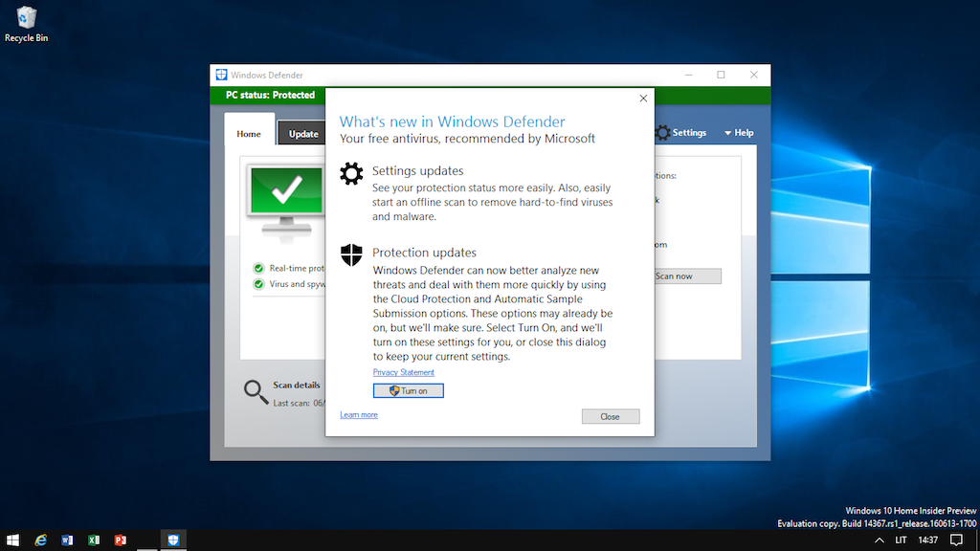The height and width of the screenshot is (551, 980).
Task: Expand the Help dropdown menu
Action: tap(738, 133)
